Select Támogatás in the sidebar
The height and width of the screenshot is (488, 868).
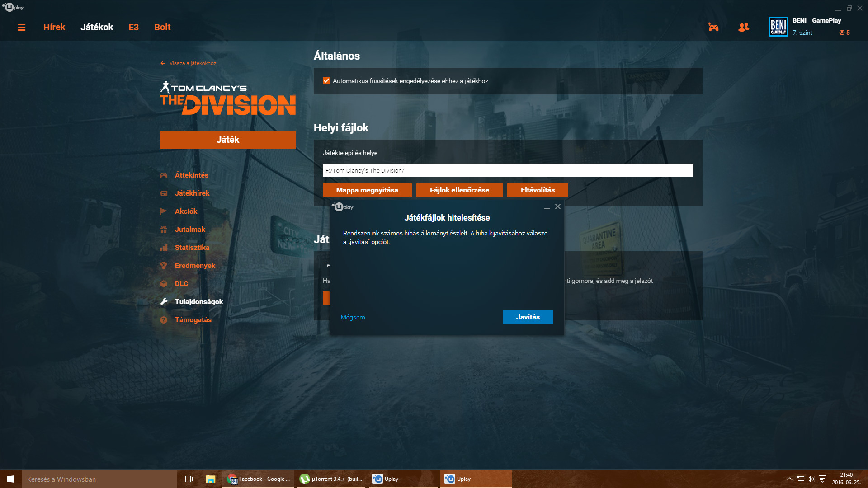point(193,320)
